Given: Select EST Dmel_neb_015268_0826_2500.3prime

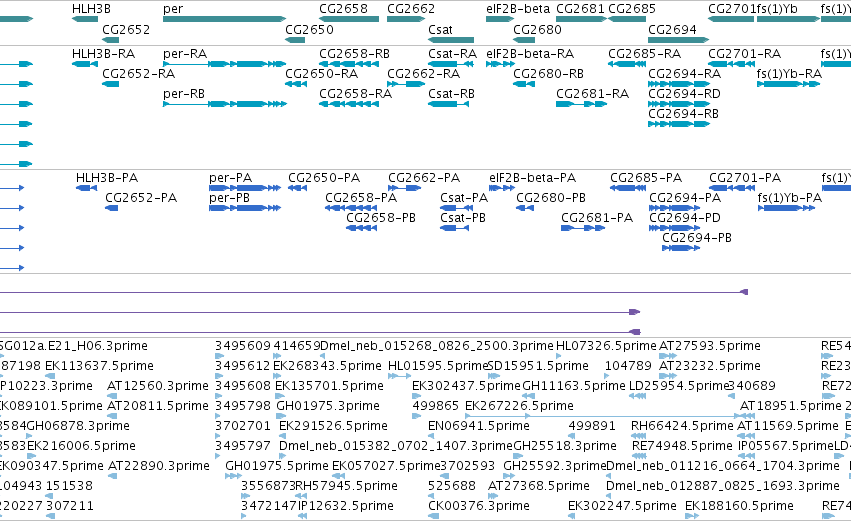Looking at the screenshot, I should [x=437, y=346].
